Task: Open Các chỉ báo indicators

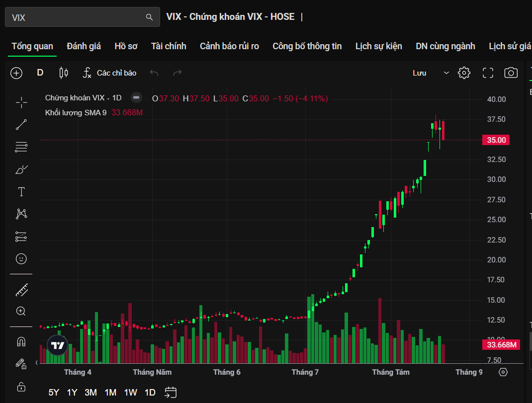Action: pyautogui.click(x=109, y=73)
